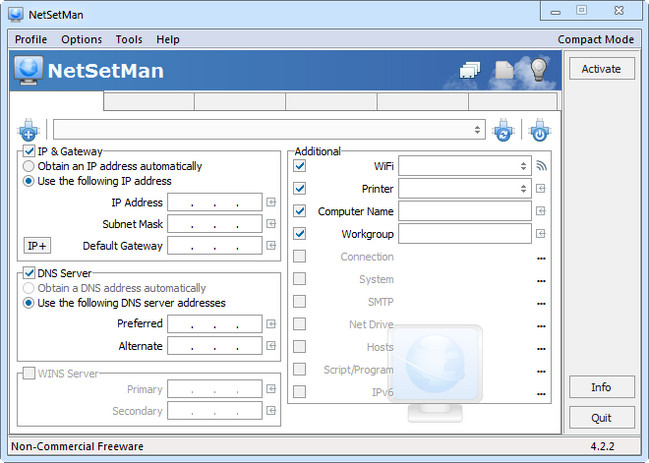The image size is (649, 463).
Task: Click the adapter power toggle icon
Action: click(539, 130)
